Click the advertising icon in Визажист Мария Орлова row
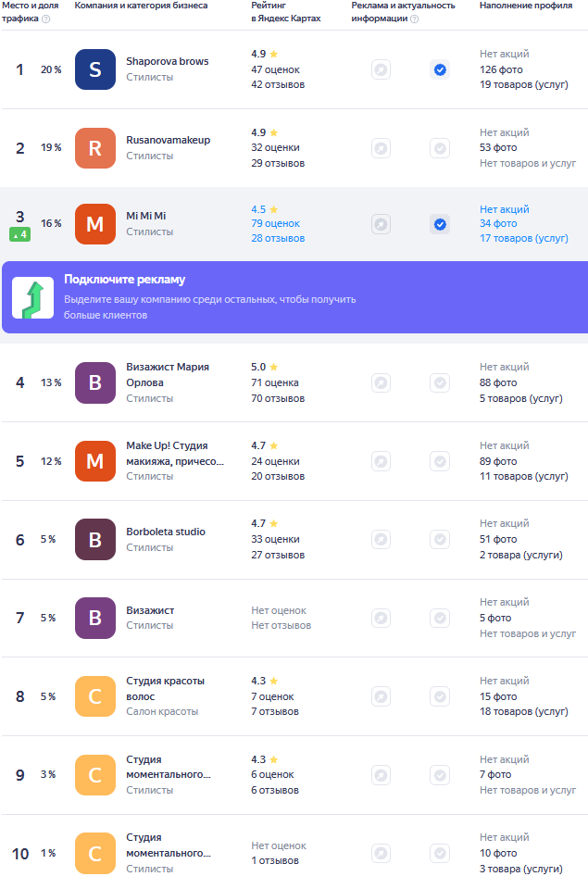588x889 pixels. [381, 383]
